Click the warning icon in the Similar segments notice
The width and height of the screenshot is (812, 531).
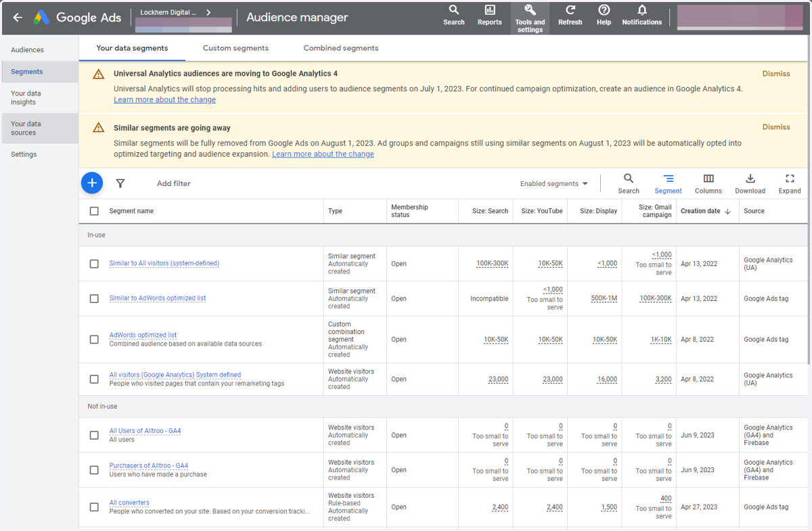[99, 128]
